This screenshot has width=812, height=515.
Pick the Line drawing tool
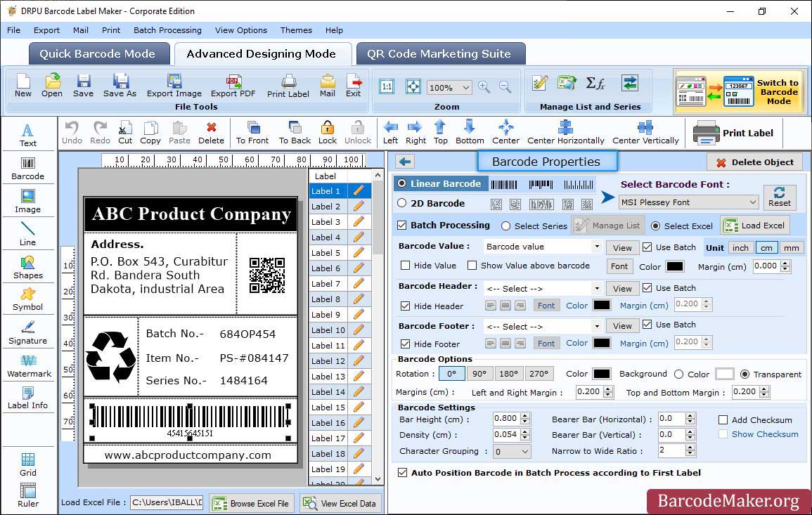[28, 234]
